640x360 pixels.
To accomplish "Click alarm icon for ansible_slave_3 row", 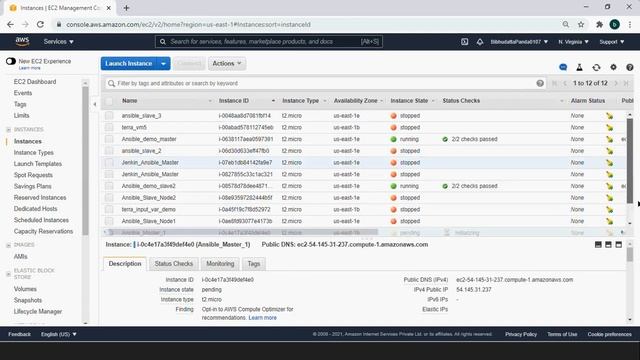I will (609, 116).
